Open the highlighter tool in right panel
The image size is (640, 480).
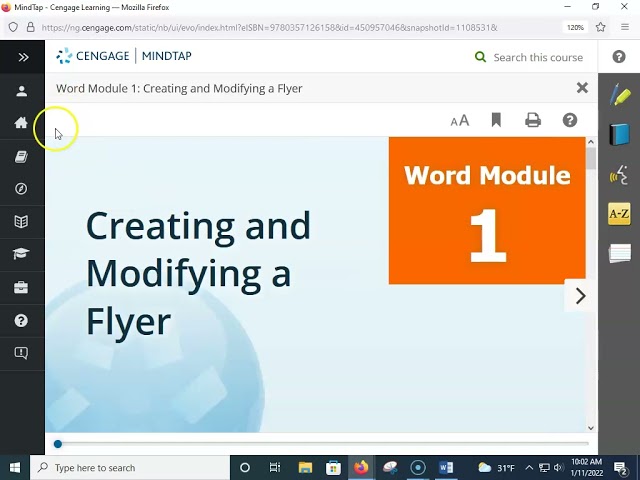click(620, 94)
